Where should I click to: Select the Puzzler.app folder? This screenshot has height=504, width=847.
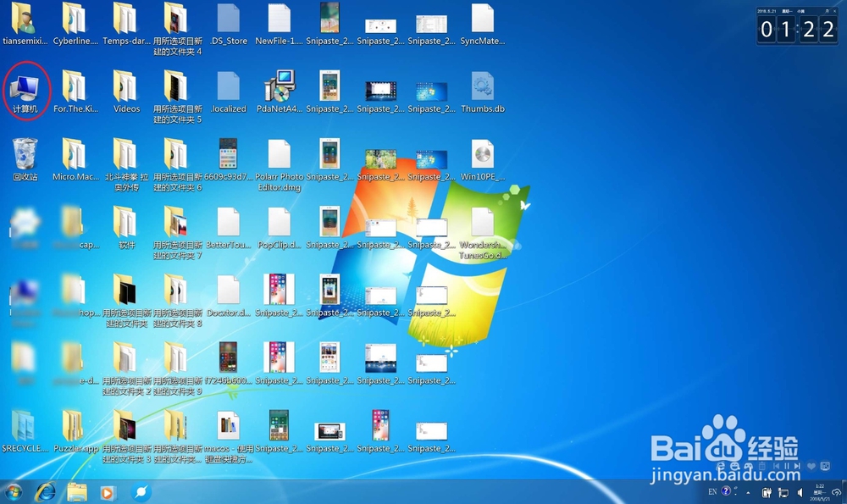[75, 432]
